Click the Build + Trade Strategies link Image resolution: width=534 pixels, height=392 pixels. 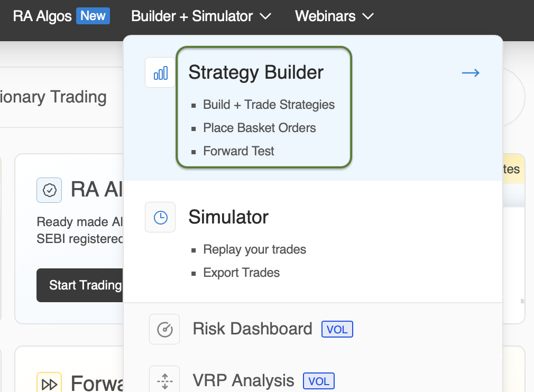click(269, 105)
